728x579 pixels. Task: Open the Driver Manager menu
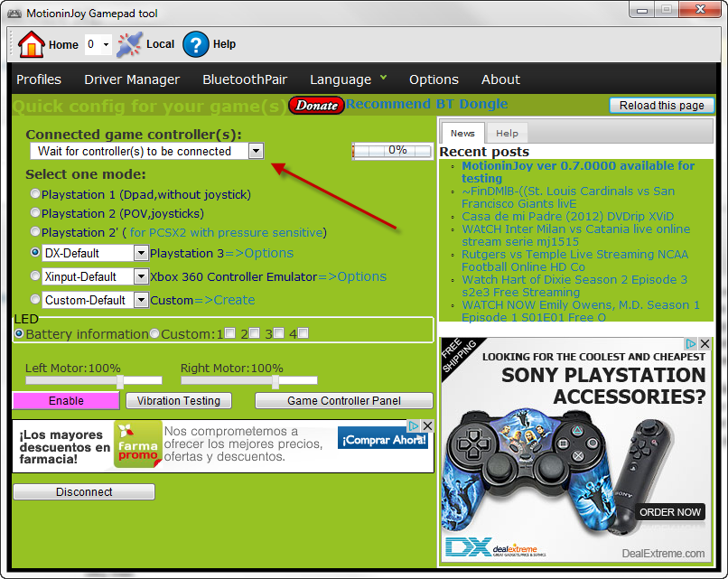132,79
